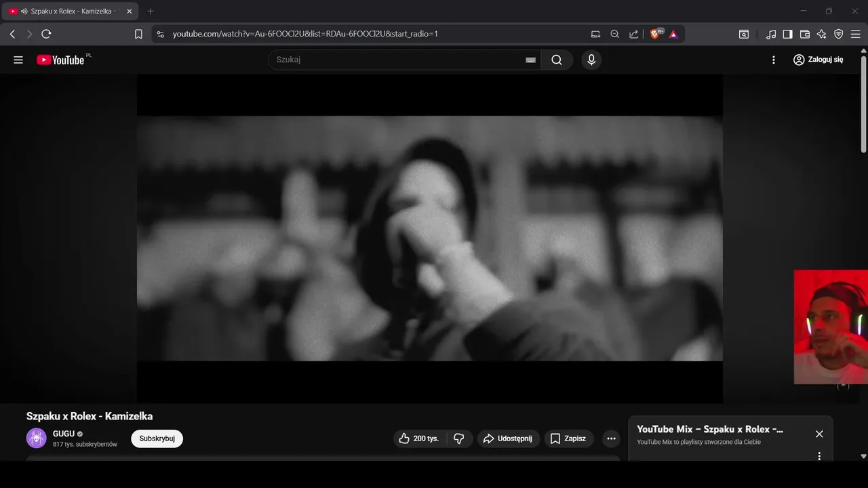Close the Szpaku x Rolex tab
The height and width of the screenshot is (488, 868).
(x=130, y=12)
